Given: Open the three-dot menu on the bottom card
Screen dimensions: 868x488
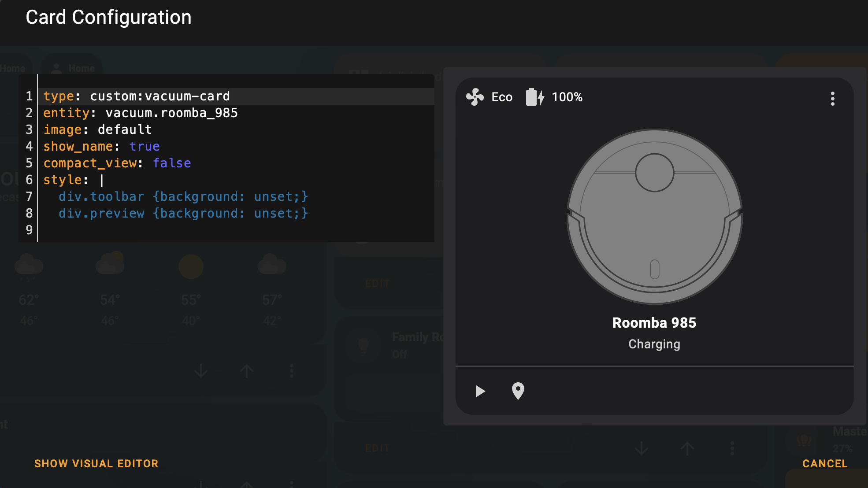Looking at the screenshot, I should point(731,447).
